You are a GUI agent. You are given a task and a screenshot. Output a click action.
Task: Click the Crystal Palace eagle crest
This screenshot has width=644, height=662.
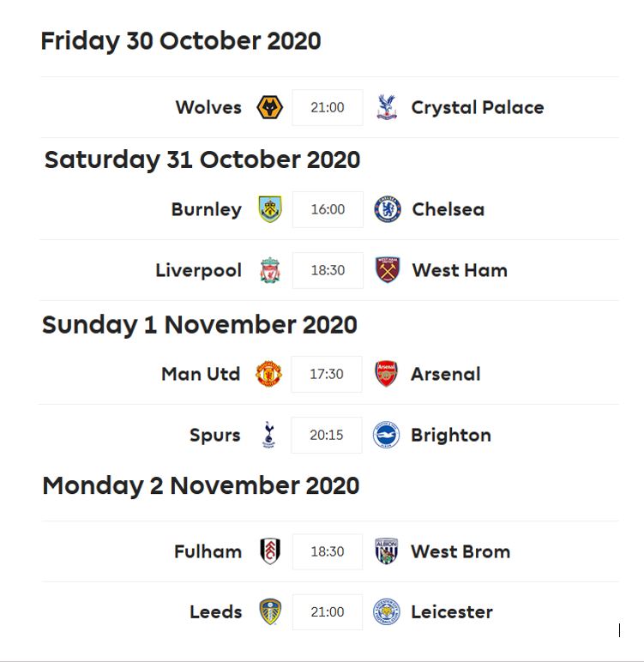pyautogui.click(x=387, y=107)
